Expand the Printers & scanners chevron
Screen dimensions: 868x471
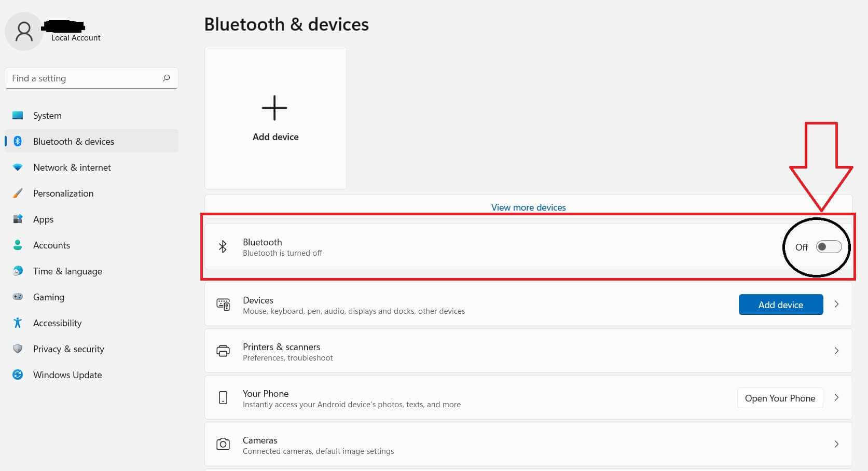[x=836, y=351]
